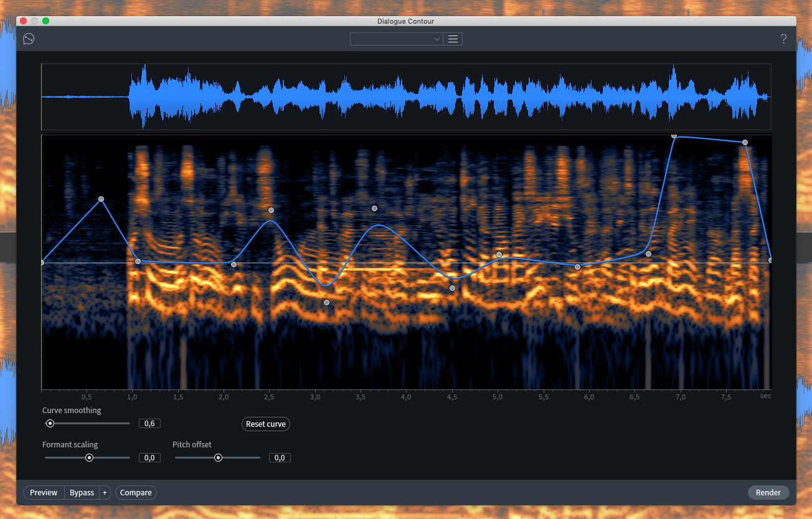Edit the Curve smoothing value field
Screen dimensions: 812x519
tap(149, 423)
